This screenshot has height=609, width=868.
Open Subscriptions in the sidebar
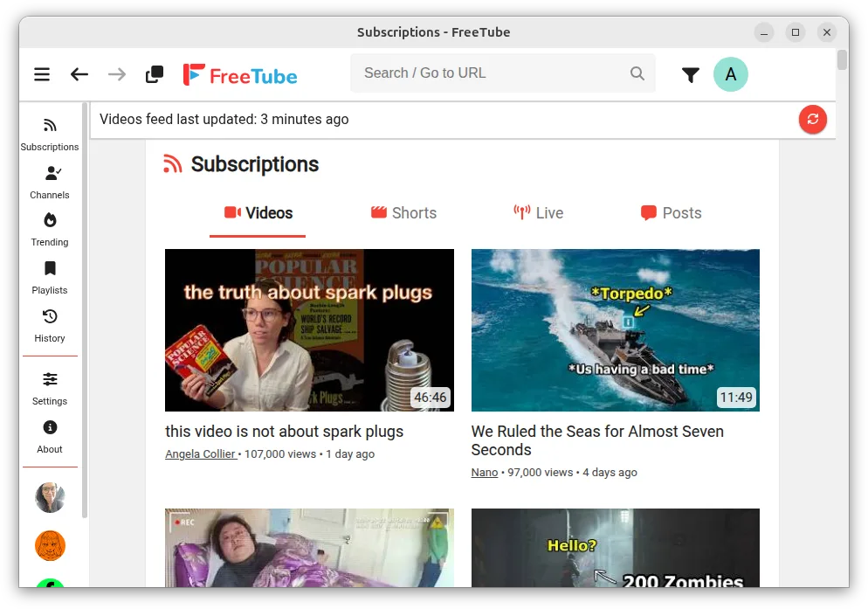[x=50, y=134]
